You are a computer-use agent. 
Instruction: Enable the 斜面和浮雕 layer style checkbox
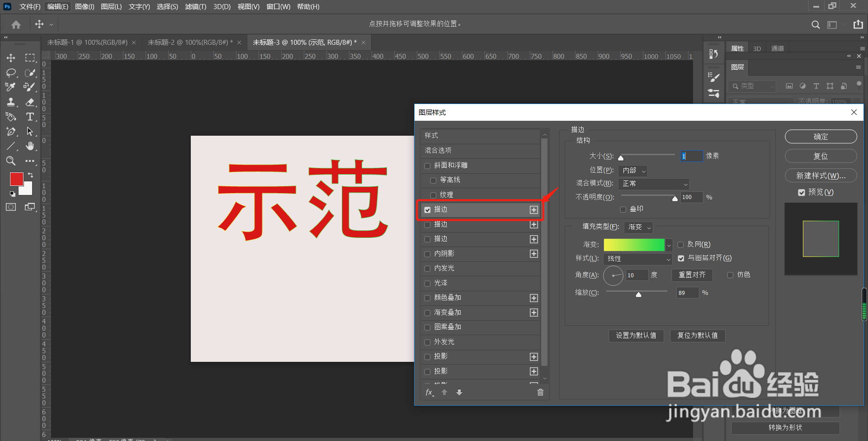coord(427,166)
